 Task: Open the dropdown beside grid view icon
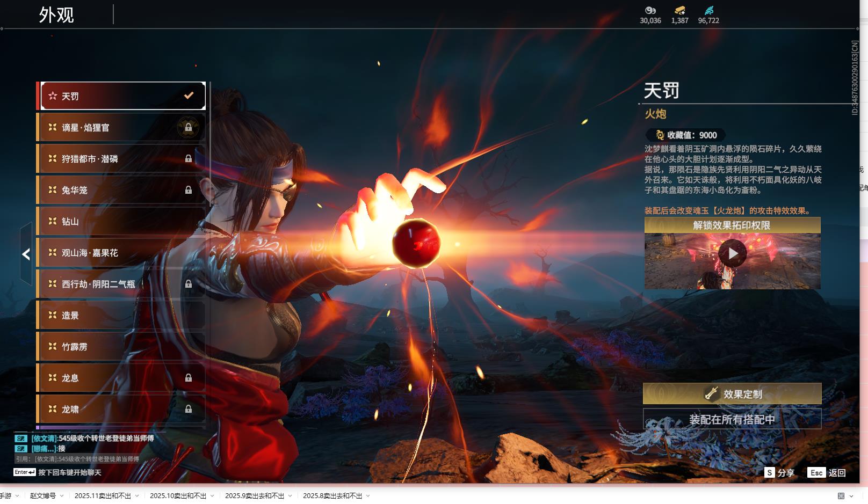click(851, 496)
